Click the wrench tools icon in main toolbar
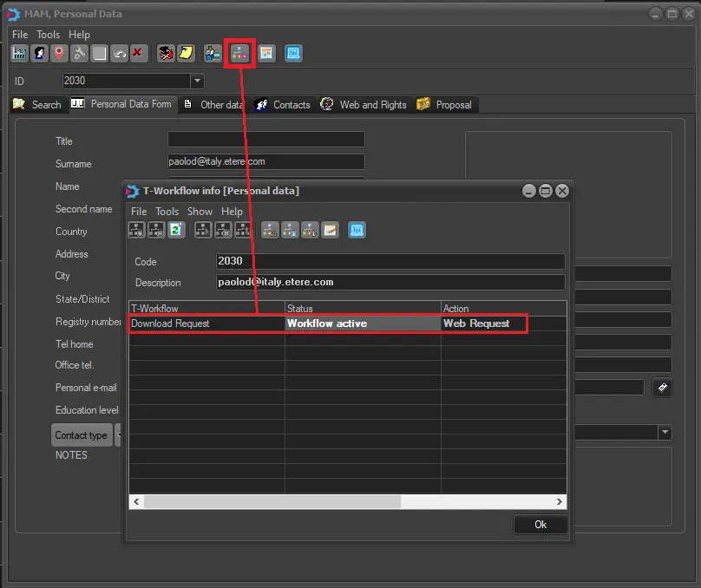Image resolution: width=701 pixels, height=588 pixels. click(x=79, y=54)
